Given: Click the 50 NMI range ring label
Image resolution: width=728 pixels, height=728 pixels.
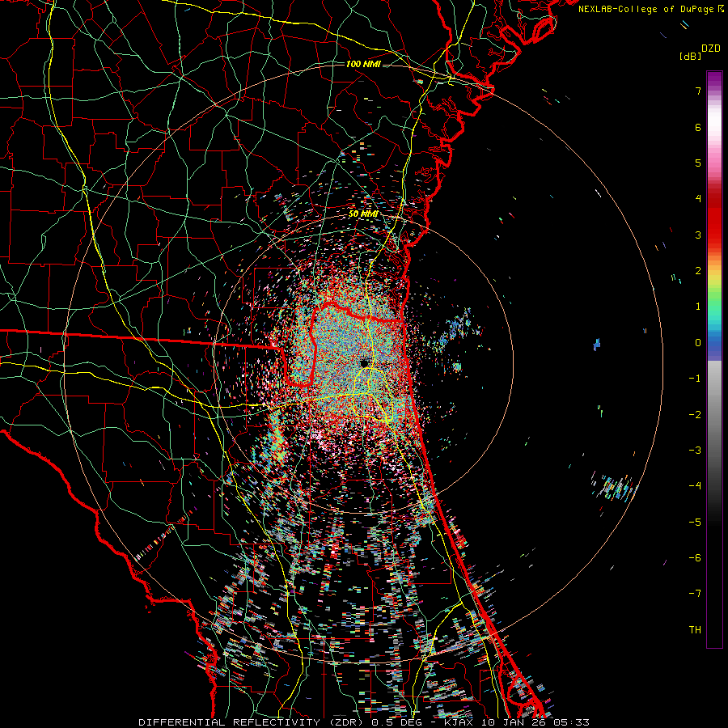Looking at the screenshot, I should click(363, 214).
